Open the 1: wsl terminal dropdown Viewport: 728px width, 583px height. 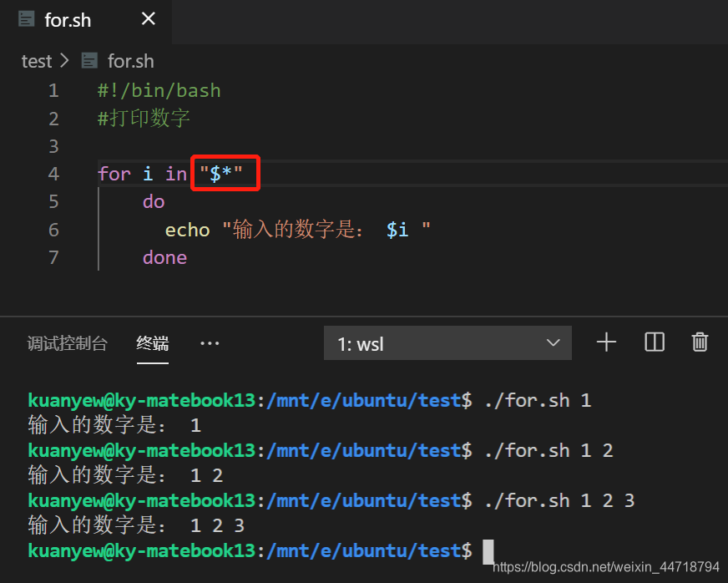pos(447,342)
